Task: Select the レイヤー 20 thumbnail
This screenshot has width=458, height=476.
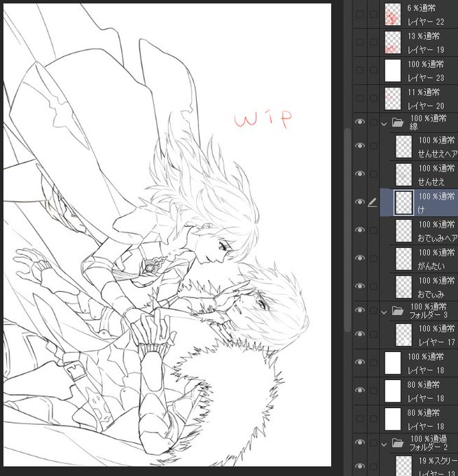Action: tap(393, 99)
